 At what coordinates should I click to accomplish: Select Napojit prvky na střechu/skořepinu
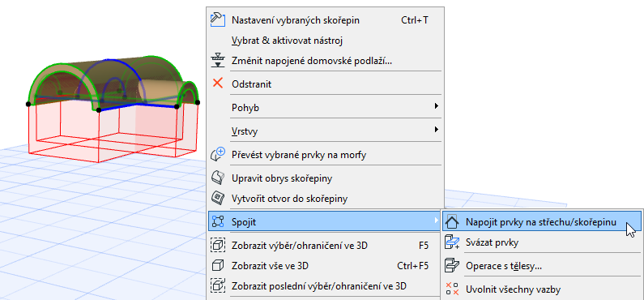coord(541,222)
